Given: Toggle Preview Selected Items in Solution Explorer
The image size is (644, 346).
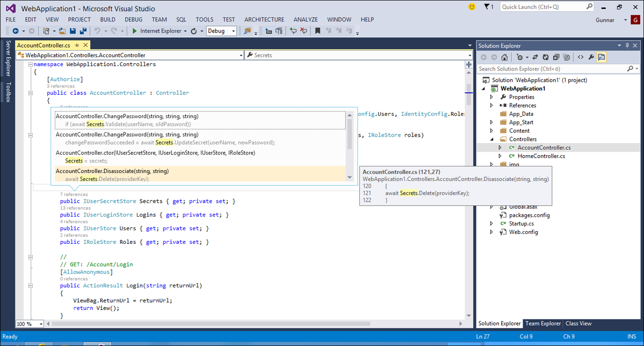Looking at the screenshot, I should point(601,57).
